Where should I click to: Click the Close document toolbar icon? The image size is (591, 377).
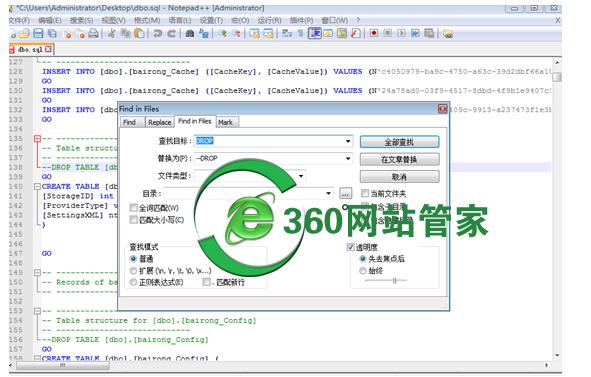pos(68,34)
